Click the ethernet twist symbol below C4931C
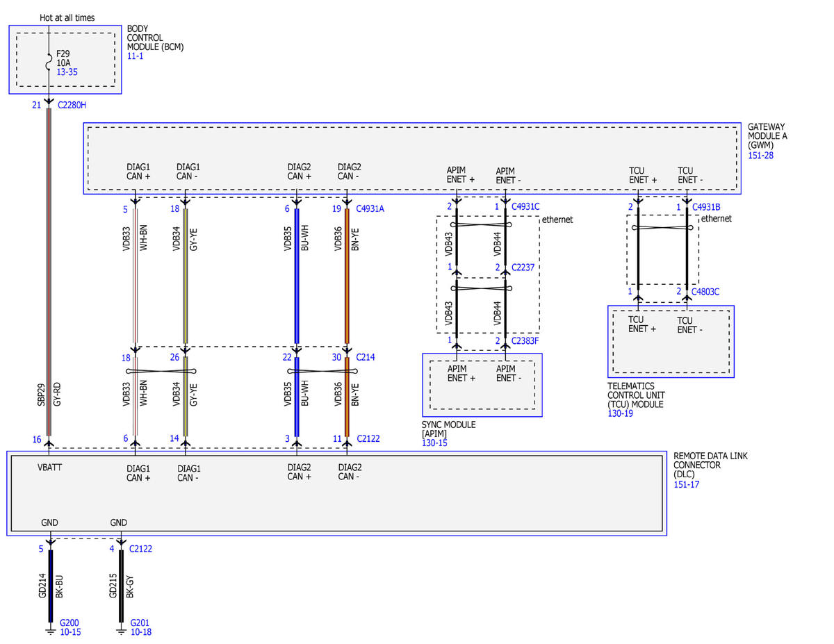834x644 pixels. (x=481, y=225)
